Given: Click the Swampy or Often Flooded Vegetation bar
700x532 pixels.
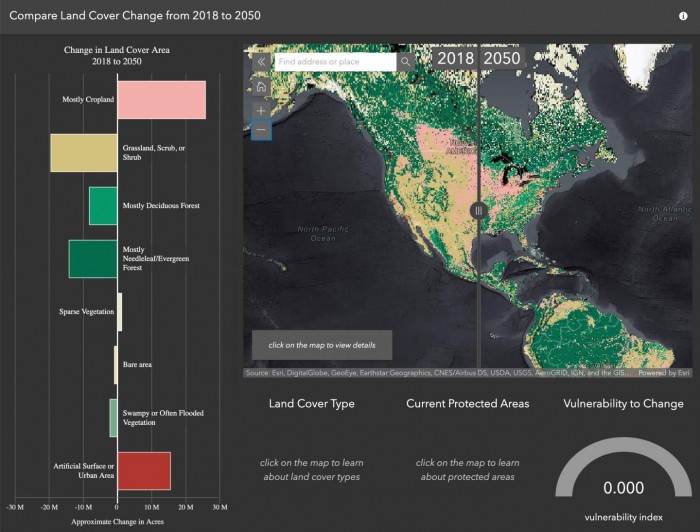Looking at the screenshot, I should pos(114,417).
